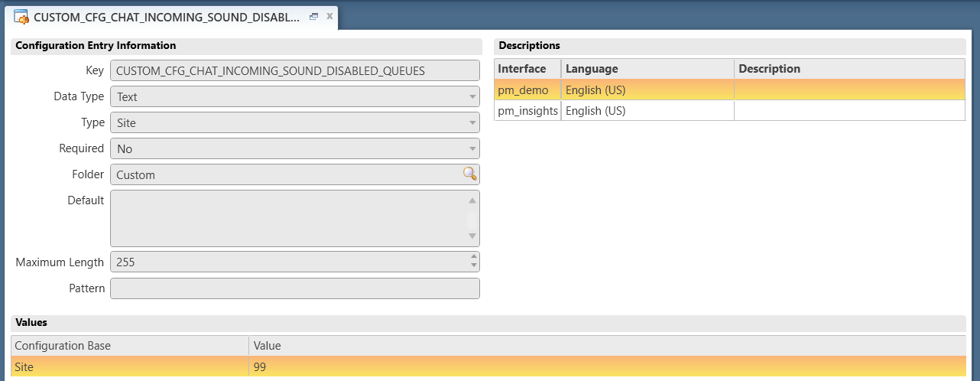The height and width of the screenshot is (381, 980).
Task: Click the Folder lookup magnifier icon
Action: click(469, 174)
